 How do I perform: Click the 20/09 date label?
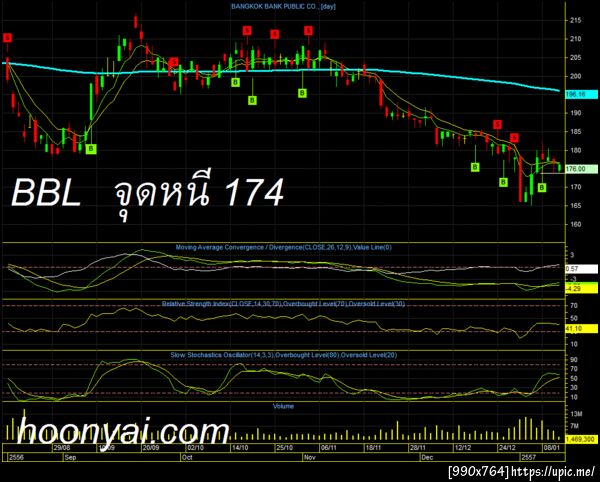pos(150,448)
